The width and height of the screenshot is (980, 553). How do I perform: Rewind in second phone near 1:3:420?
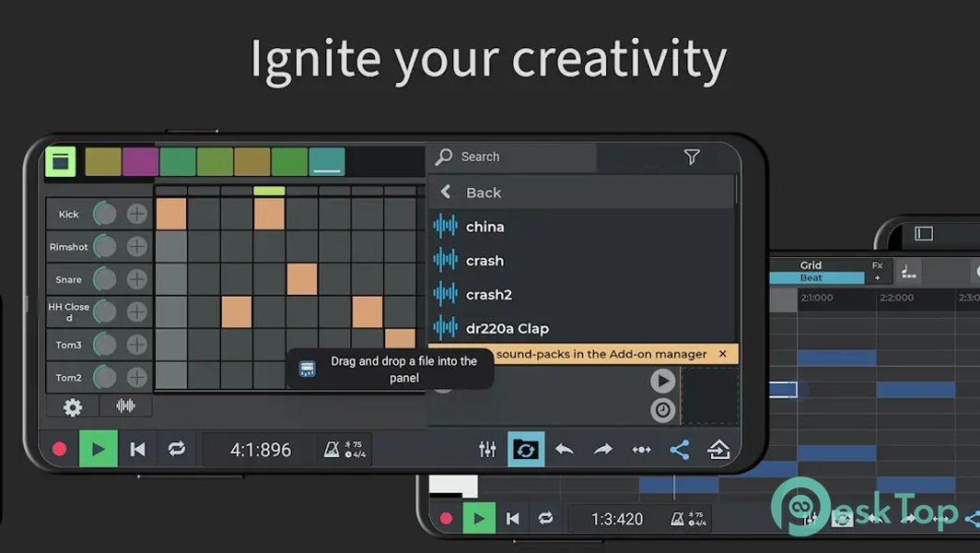tap(512, 519)
